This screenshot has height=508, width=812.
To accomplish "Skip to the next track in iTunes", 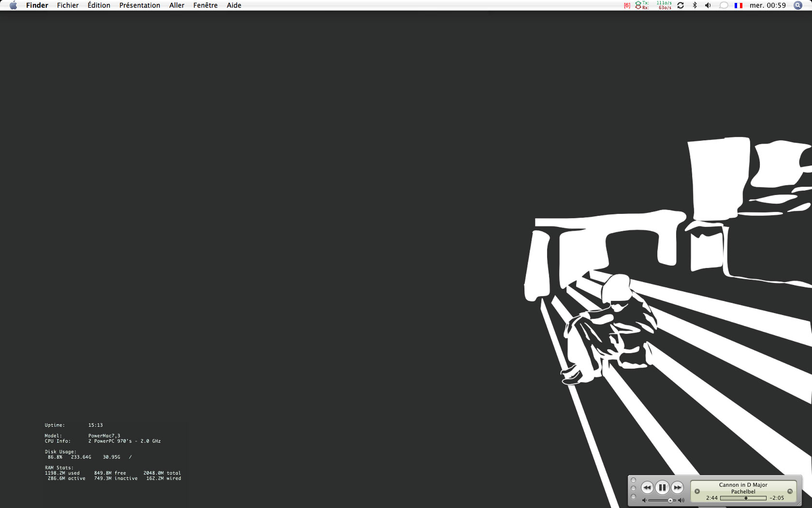I will coord(678,488).
